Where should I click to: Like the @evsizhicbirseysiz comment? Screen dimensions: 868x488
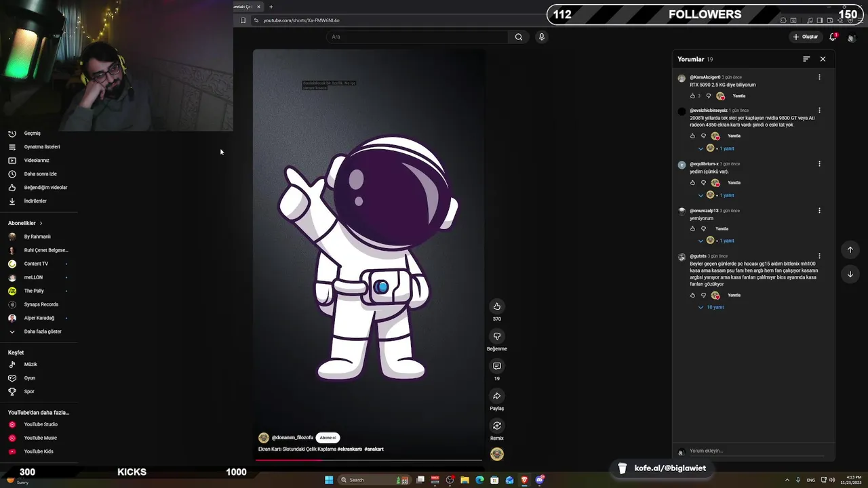[692, 136]
